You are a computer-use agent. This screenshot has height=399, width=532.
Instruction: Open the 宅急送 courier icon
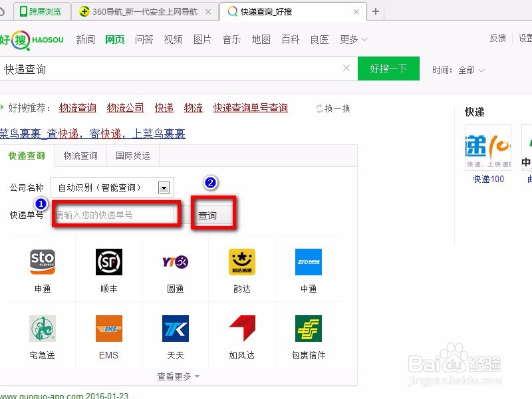click(43, 329)
